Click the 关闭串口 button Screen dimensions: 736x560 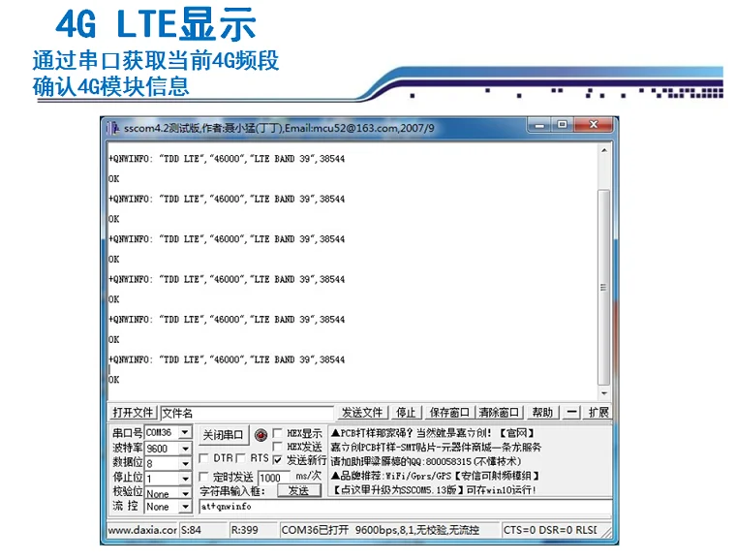223,435
